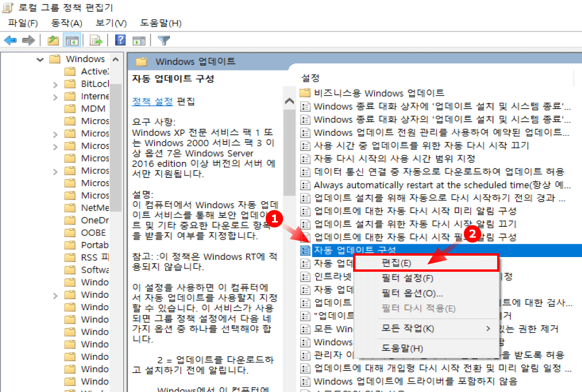Click the MDM folder icon in tree

pos(70,108)
